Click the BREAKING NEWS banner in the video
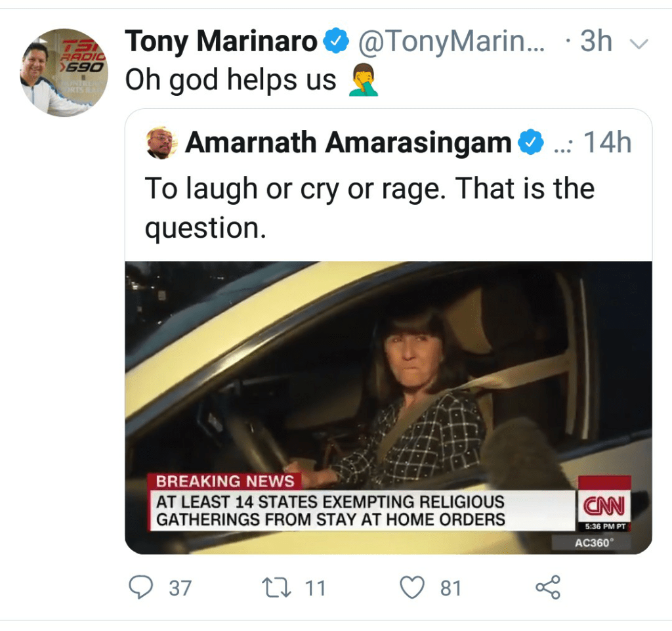This screenshot has height=631, width=672. point(225,481)
